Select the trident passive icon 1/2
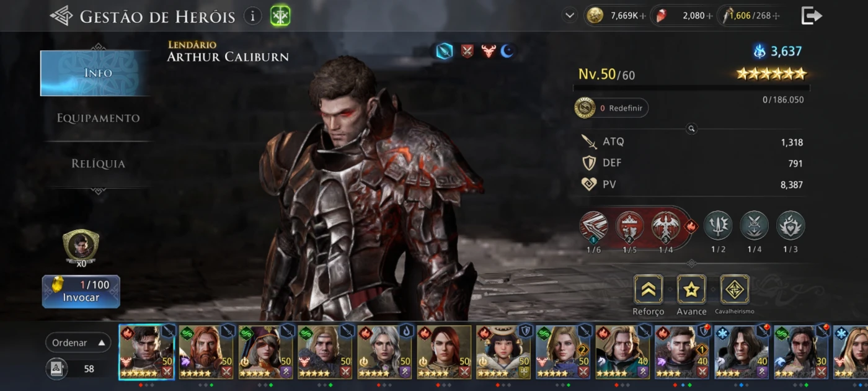868x391 pixels. click(718, 225)
